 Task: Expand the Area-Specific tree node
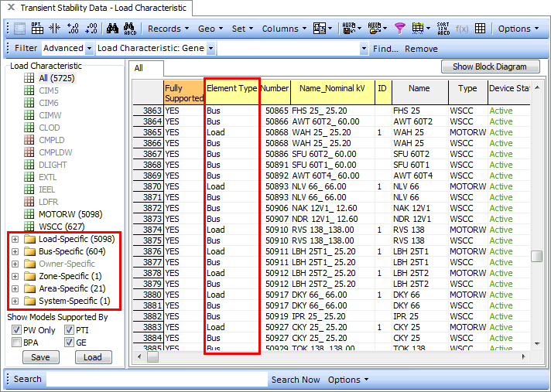tap(15, 289)
